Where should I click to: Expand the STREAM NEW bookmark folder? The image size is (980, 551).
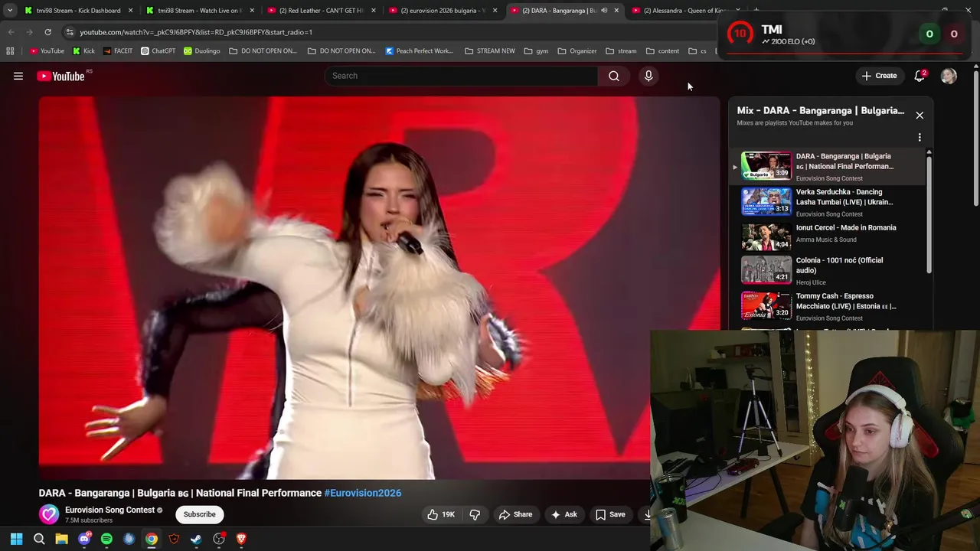tap(490, 51)
